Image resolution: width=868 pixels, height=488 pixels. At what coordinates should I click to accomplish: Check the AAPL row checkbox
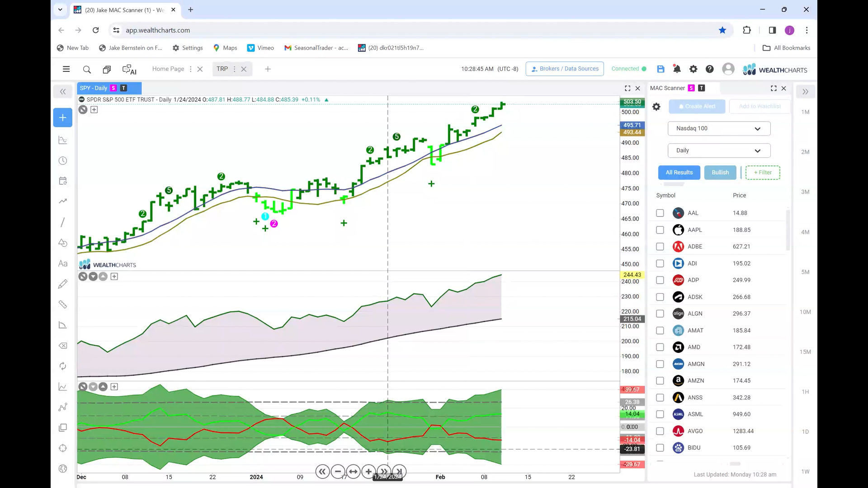pyautogui.click(x=660, y=230)
